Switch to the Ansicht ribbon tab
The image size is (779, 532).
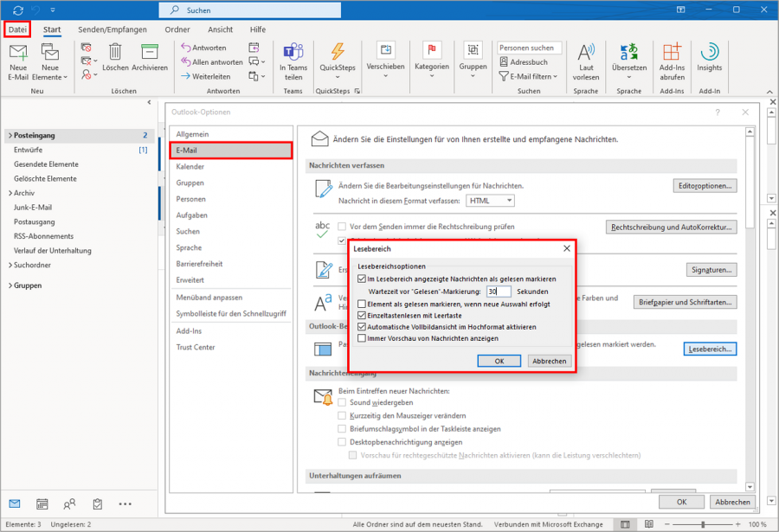point(220,29)
